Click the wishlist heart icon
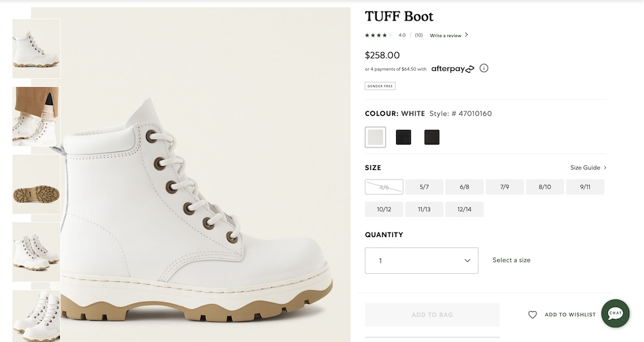Image resolution: width=644 pixels, height=342 pixels. tap(533, 315)
